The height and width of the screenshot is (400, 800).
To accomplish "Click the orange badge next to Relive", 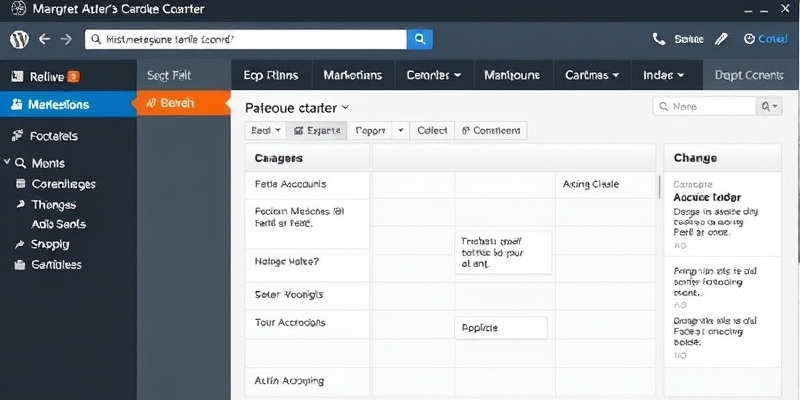I will [73, 77].
